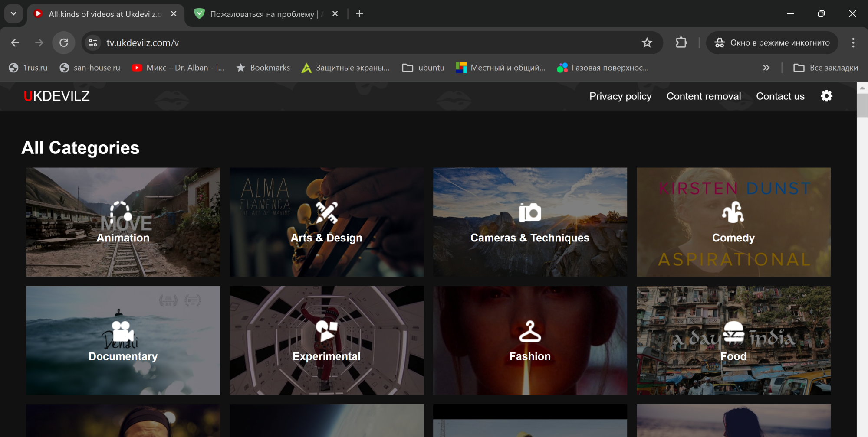The image size is (868, 437).
Task: Go to the Content removal page
Action: click(704, 96)
